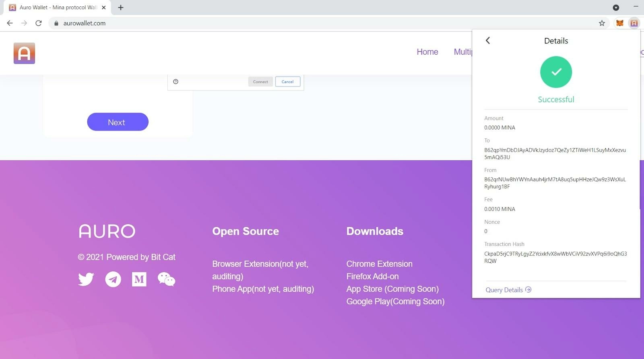Click the Auro Wallet logo in header
Screen dimensions: 644x359
coord(24,53)
